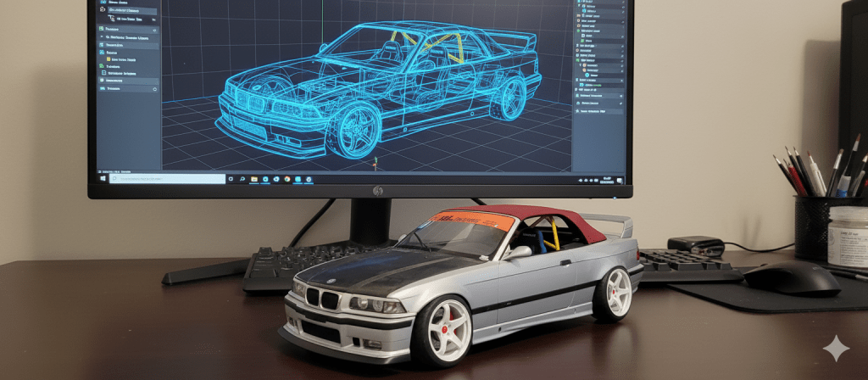Open the Windows Start menu

[x=103, y=179]
